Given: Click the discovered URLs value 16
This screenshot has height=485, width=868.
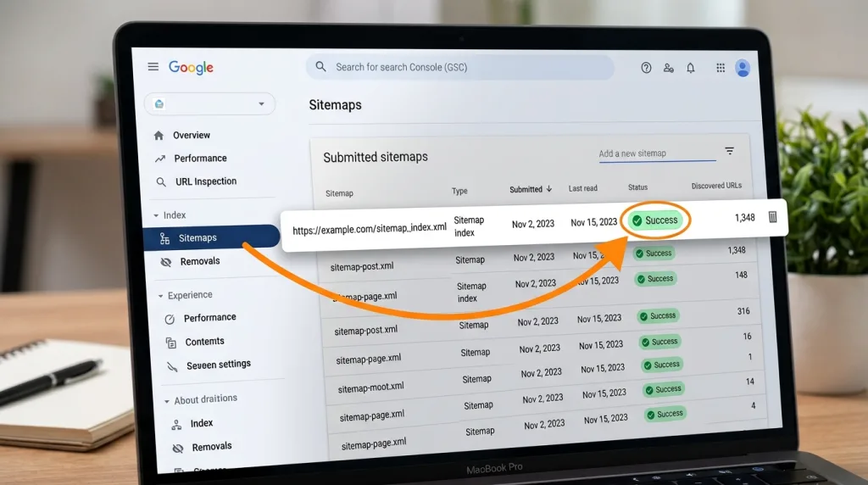Looking at the screenshot, I should point(747,336).
